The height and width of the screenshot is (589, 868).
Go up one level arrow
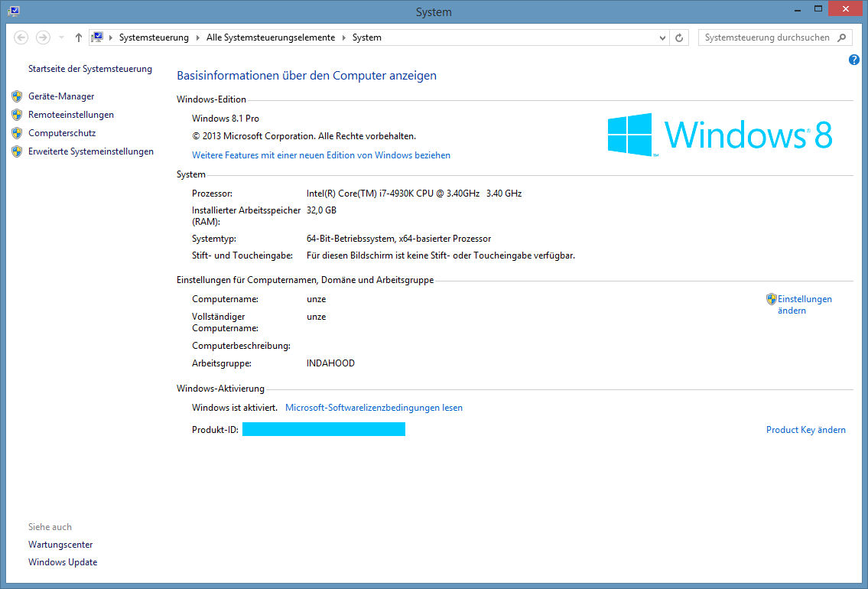79,37
